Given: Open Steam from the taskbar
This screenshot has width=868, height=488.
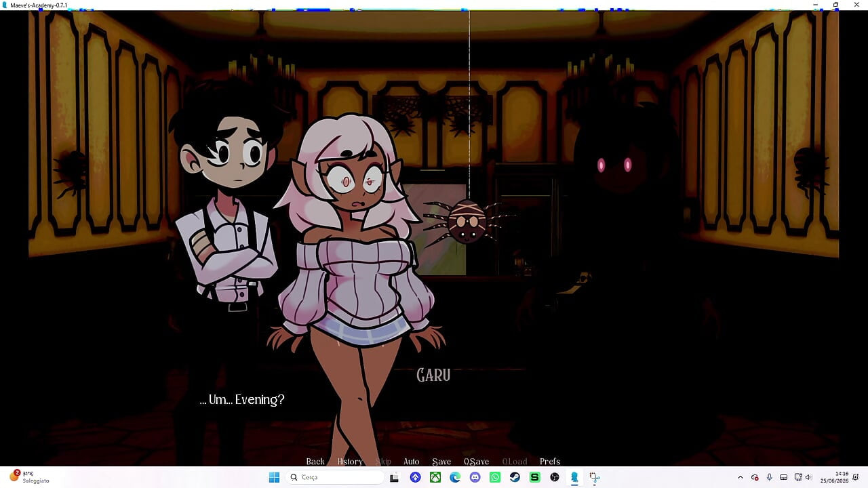Looking at the screenshot, I should (515, 477).
